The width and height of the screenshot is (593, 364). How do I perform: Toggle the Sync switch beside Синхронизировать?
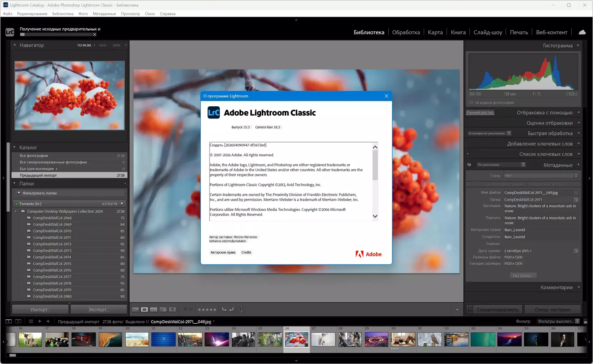tap(470, 309)
